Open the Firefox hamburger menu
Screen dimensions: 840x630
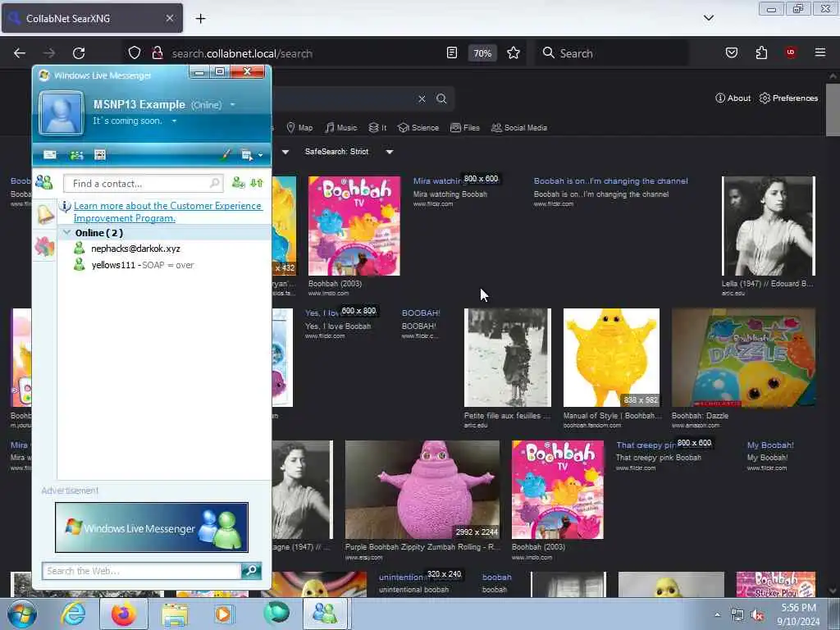point(820,52)
